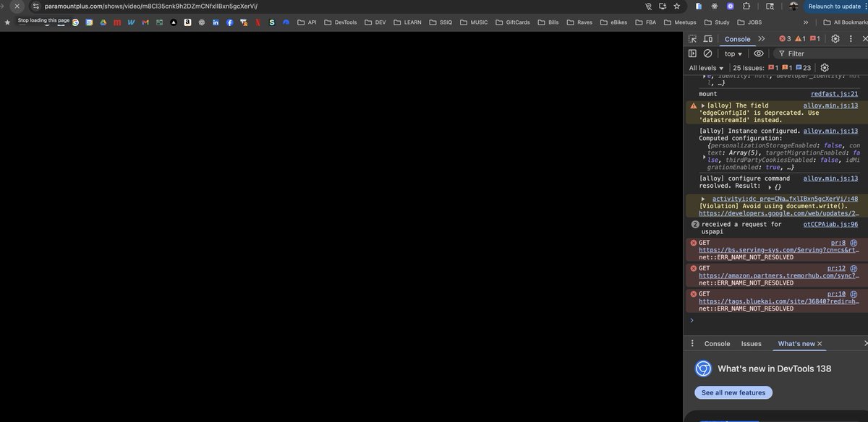Bookmark this page with the star icon
The height and width of the screenshot is (422, 868).
point(676,6)
